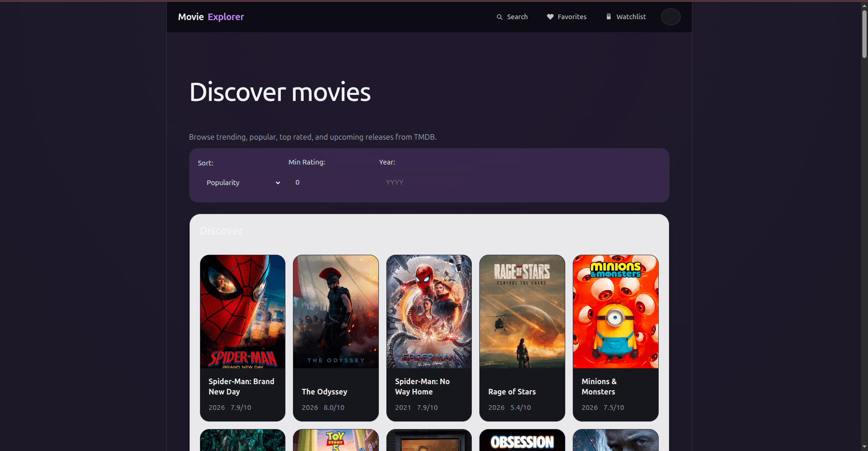This screenshot has height=451, width=868.
Task: Open the Obsession movie poster
Action: tap(522, 440)
